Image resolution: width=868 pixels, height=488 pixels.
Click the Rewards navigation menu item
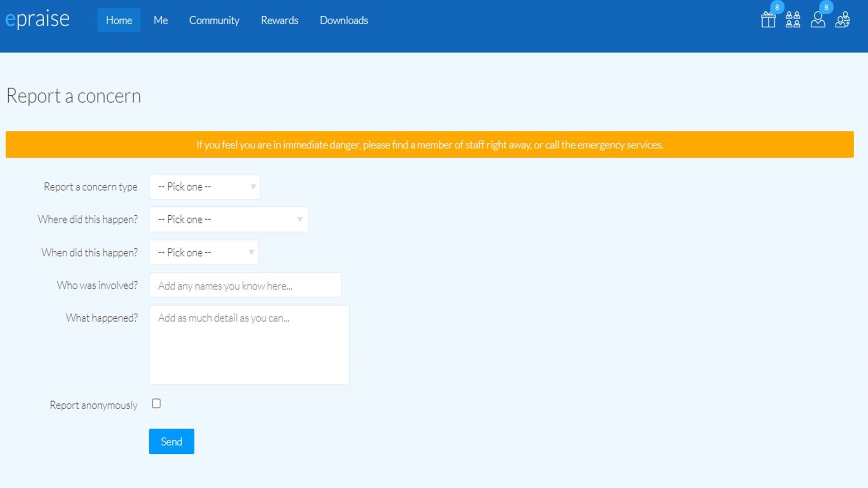point(280,20)
